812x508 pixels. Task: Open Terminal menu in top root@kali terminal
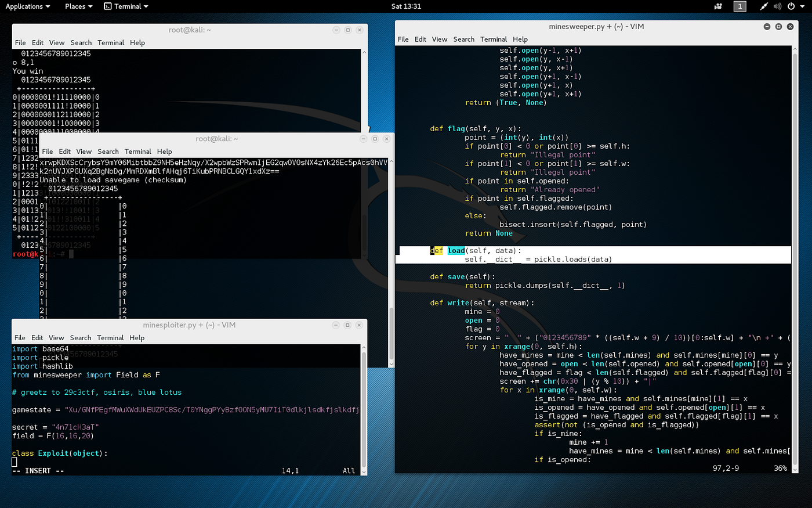click(x=111, y=43)
